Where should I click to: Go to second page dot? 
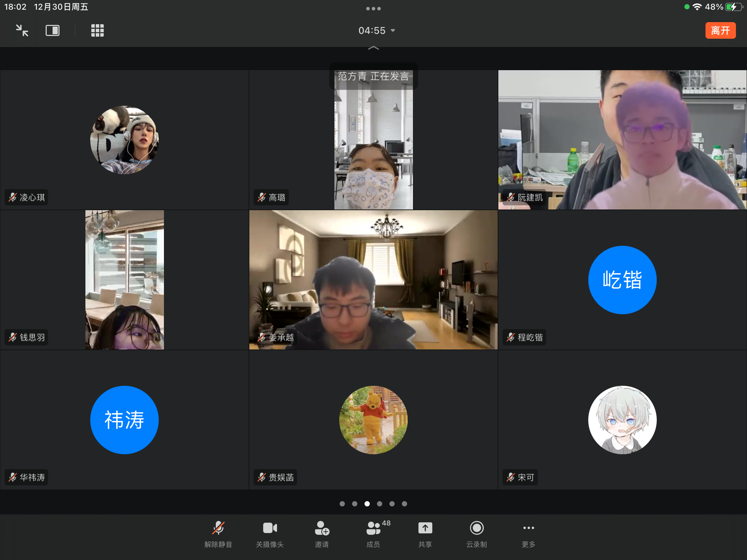point(354,504)
